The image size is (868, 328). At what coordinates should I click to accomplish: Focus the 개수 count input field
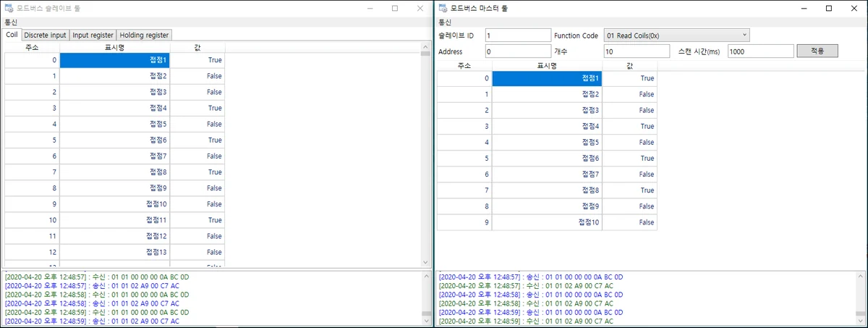(637, 51)
